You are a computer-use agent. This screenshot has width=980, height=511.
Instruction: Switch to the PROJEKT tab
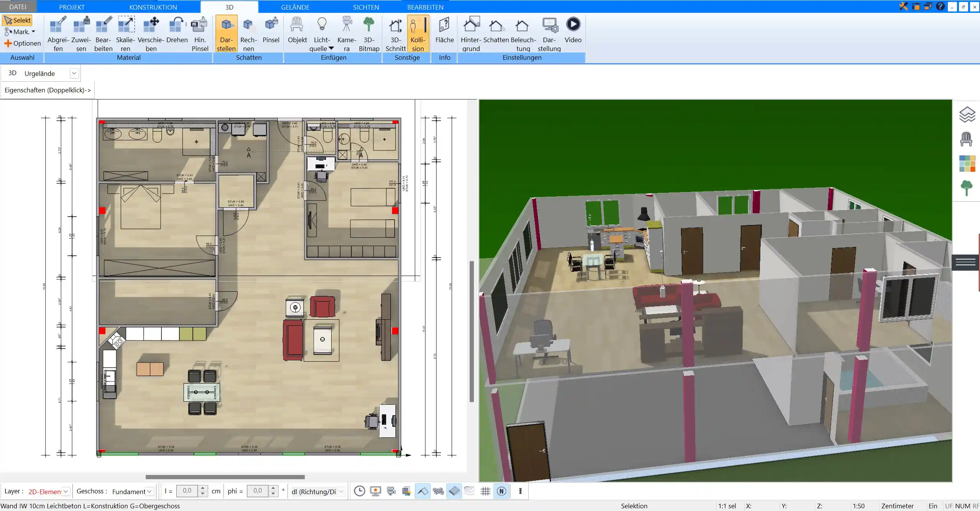click(72, 7)
